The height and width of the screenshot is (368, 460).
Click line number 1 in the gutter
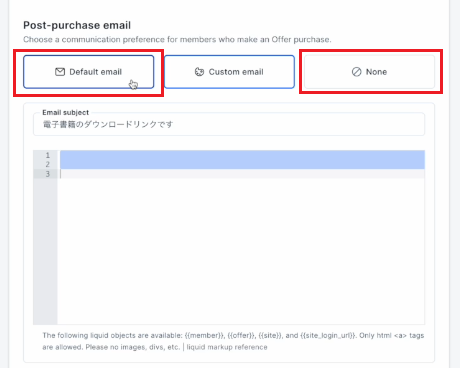48,155
